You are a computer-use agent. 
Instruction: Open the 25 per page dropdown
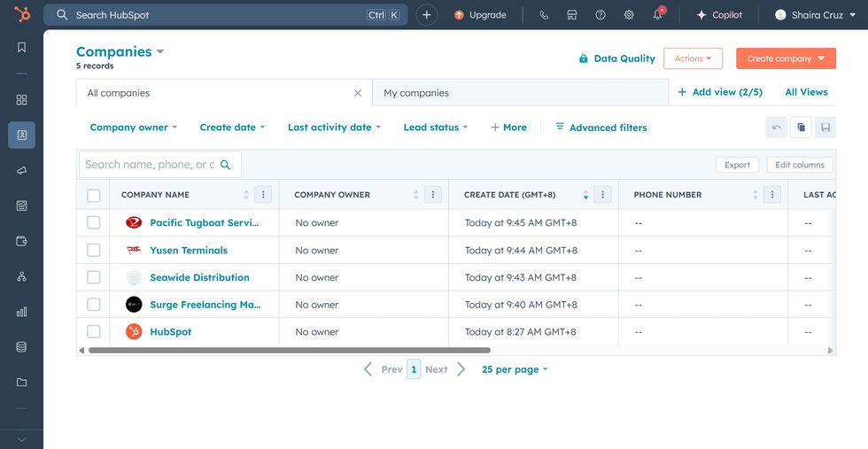pos(515,369)
